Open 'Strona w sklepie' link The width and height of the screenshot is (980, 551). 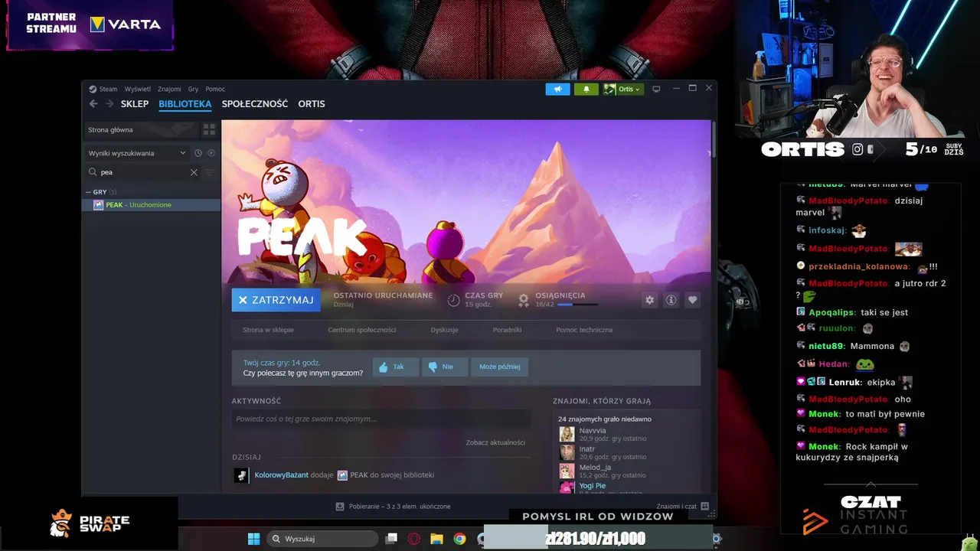[268, 330]
